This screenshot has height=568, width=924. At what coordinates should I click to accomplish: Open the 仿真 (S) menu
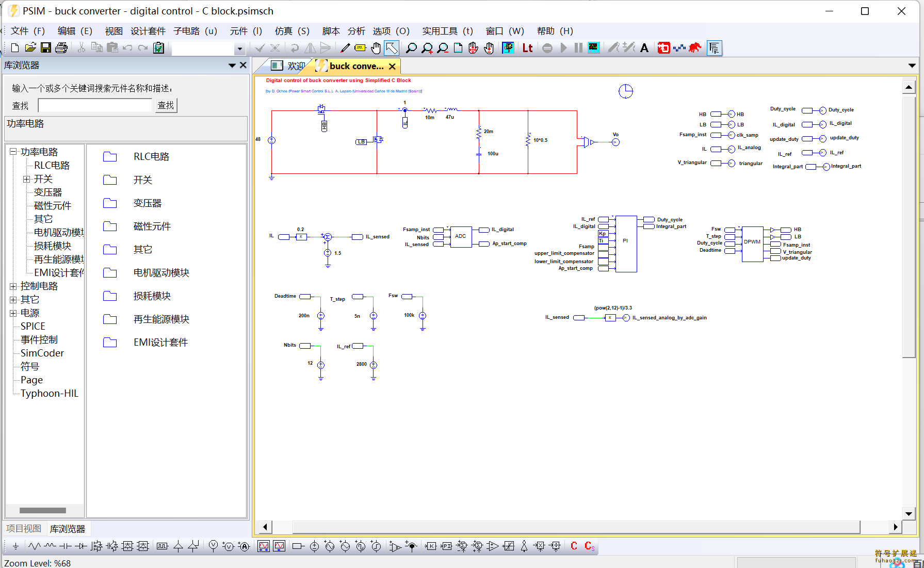pyautogui.click(x=292, y=31)
